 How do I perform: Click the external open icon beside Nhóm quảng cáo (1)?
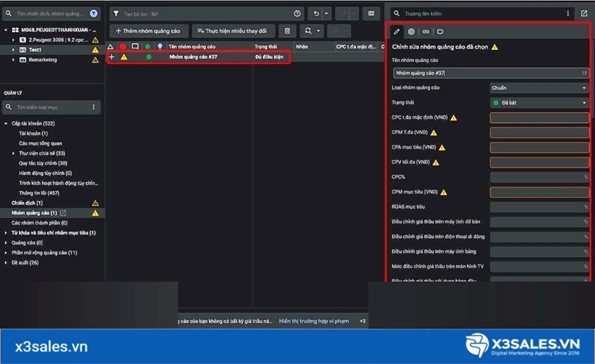(x=63, y=213)
